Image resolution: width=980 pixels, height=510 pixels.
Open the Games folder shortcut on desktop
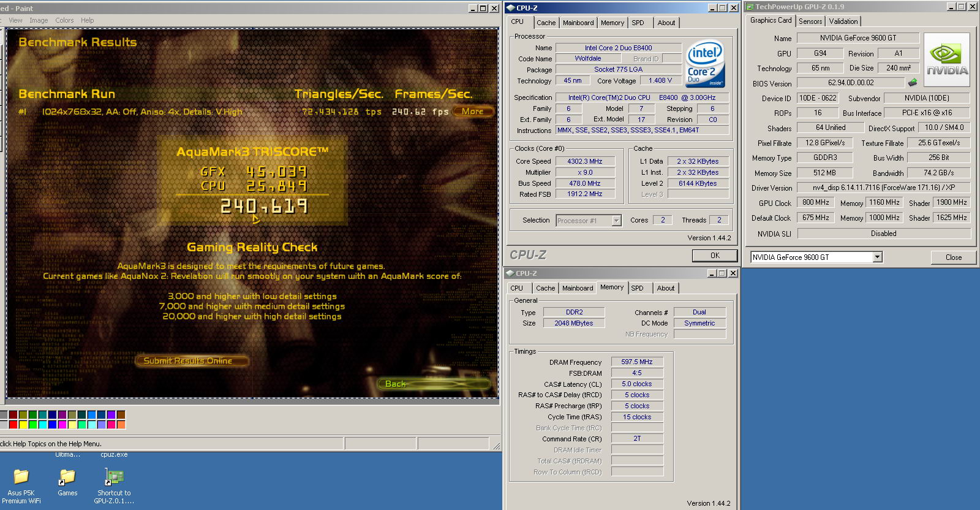click(67, 476)
